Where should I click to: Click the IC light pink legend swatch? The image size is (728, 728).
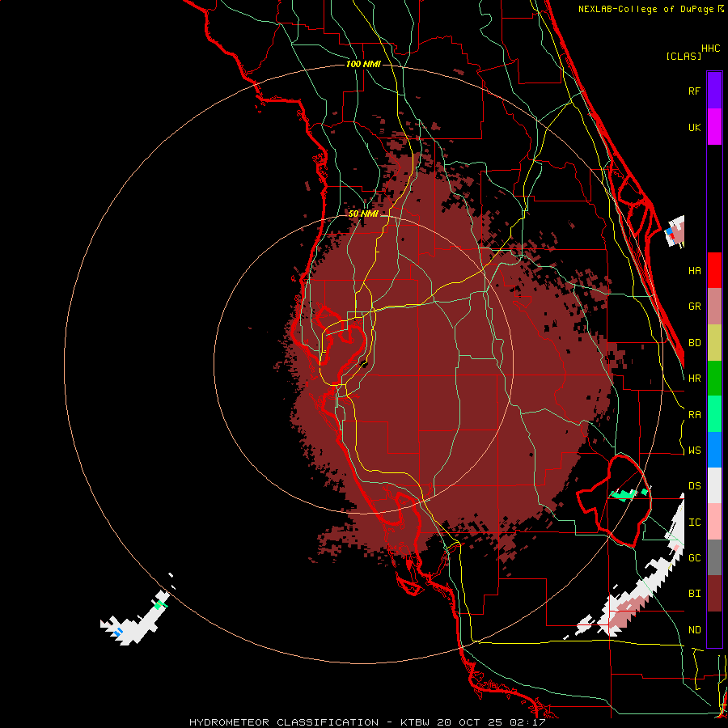714,522
